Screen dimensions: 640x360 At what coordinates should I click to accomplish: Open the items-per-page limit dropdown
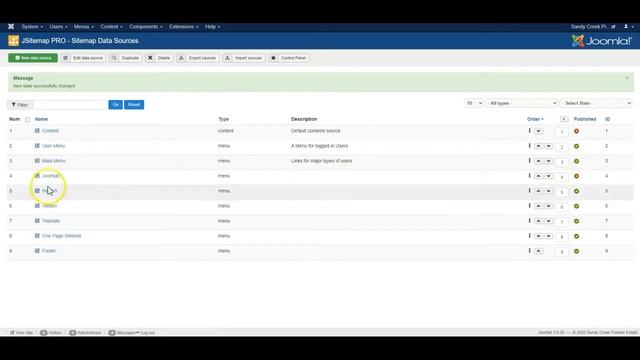point(474,103)
